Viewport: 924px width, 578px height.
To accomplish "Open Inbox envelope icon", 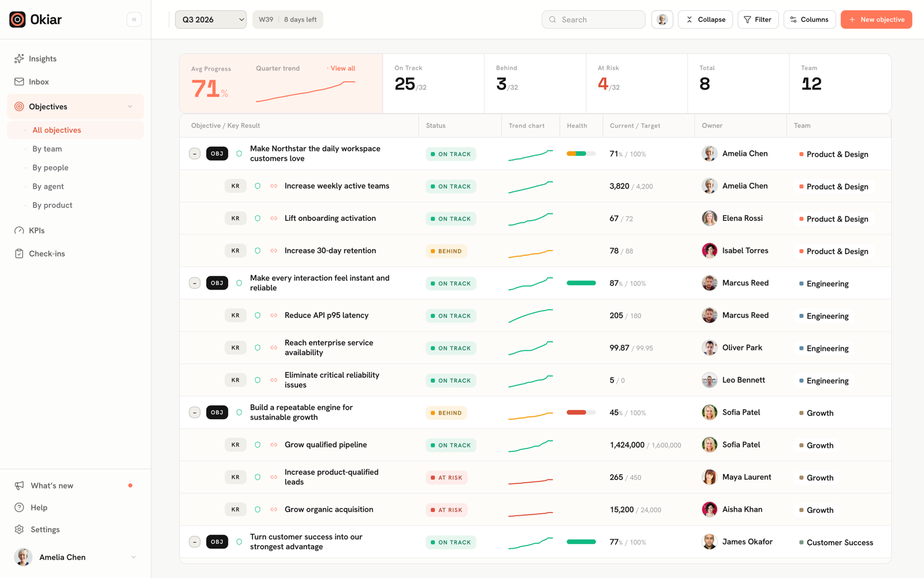I will click(x=19, y=81).
